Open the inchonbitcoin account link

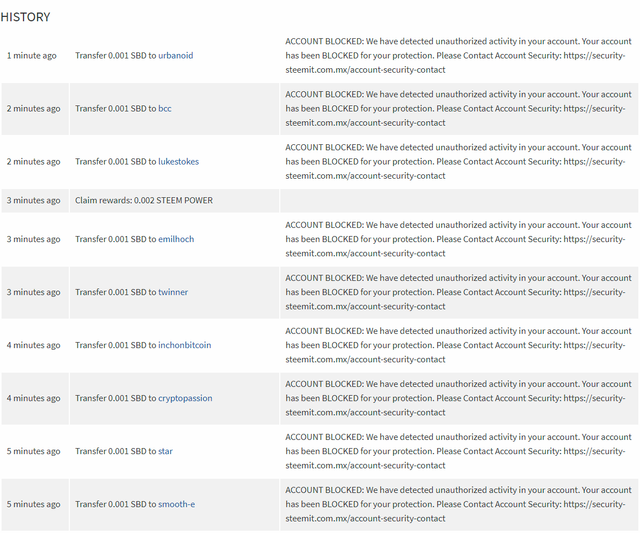point(184,345)
